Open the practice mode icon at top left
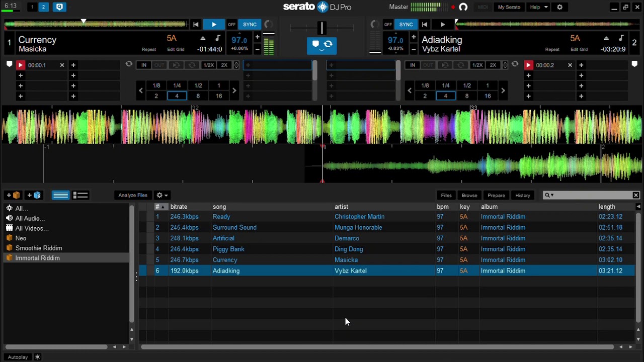The height and width of the screenshot is (362, 644). pyautogui.click(x=59, y=7)
